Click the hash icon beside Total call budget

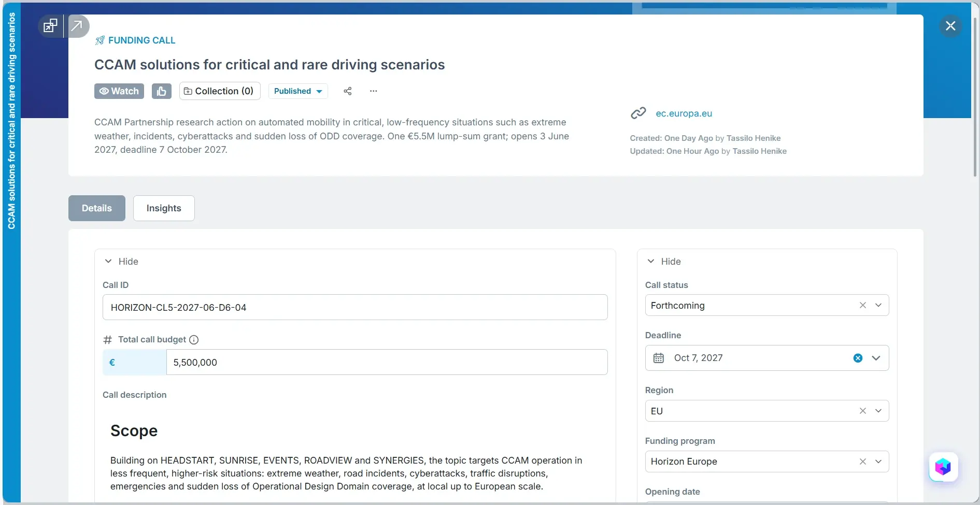(107, 340)
